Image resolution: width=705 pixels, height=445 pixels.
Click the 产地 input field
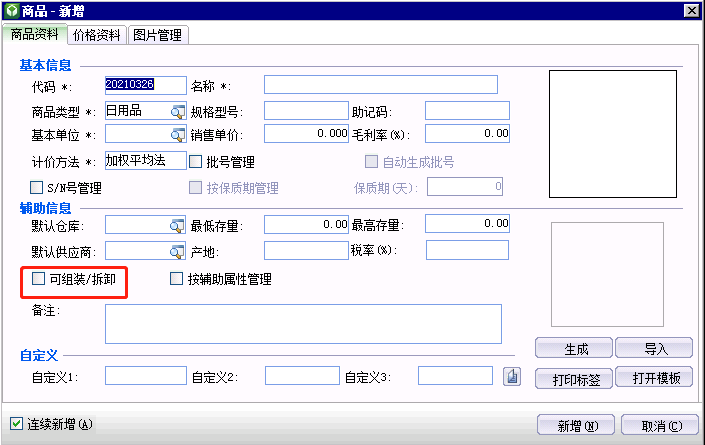point(306,250)
